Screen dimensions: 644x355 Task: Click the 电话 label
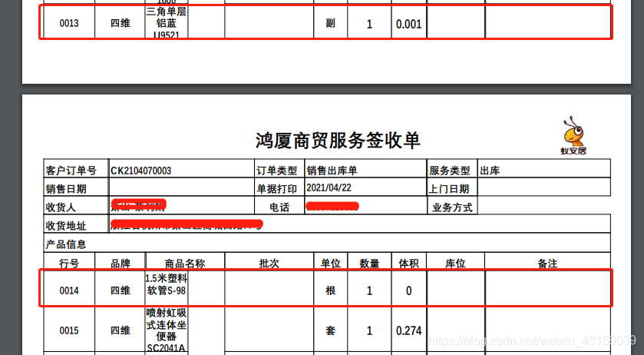click(x=279, y=207)
